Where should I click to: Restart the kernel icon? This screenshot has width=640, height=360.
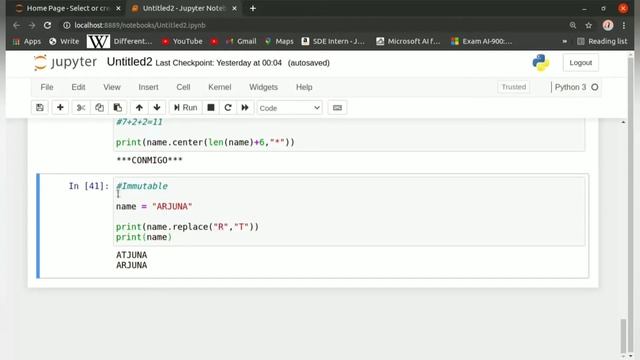pyautogui.click(x=228, y=107)
